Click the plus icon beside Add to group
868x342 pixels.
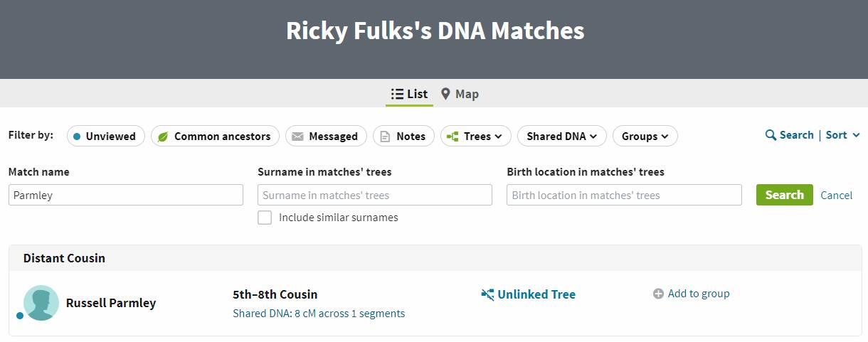tap(658, 294)
